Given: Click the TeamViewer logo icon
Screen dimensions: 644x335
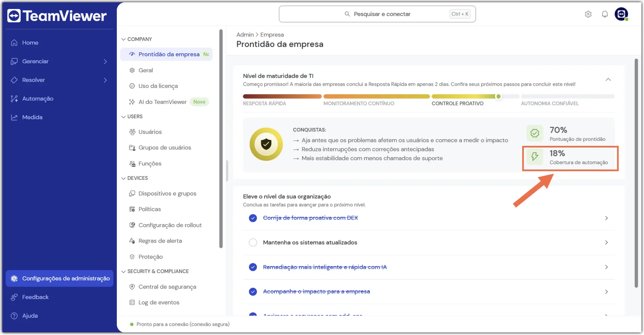Looking at the screenshot, I should tap(14, 15).
